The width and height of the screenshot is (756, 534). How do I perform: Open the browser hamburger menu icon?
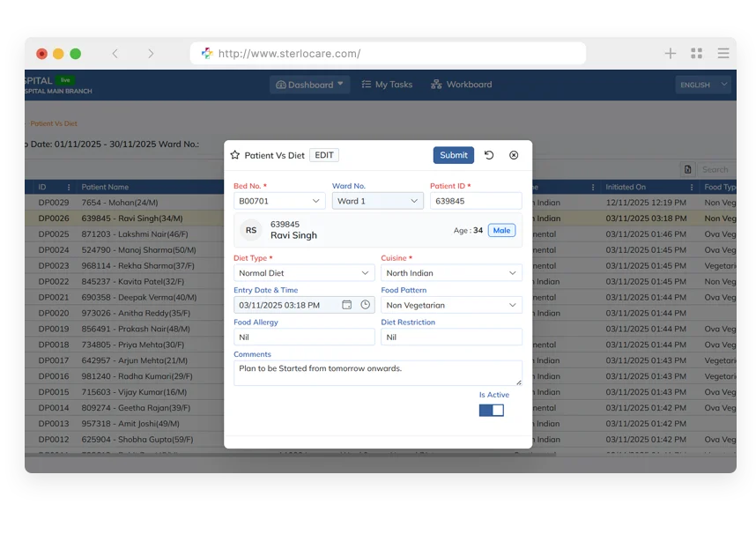723,54
